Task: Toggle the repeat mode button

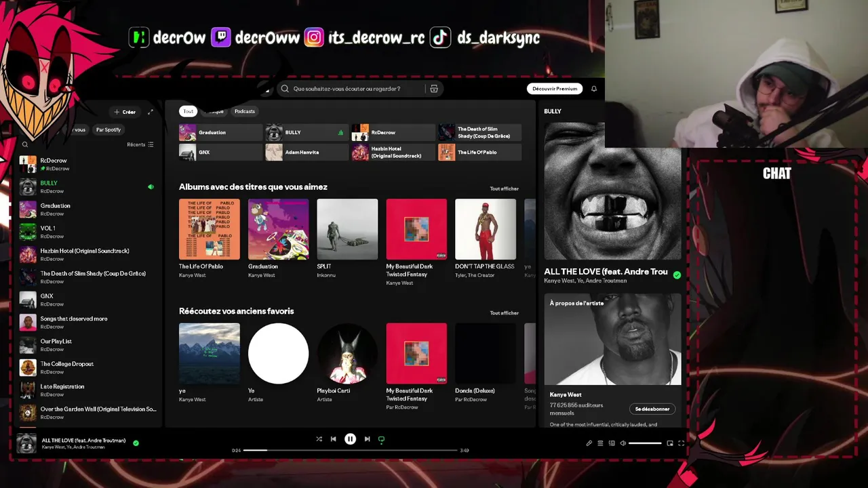Action: click(381, 439)
